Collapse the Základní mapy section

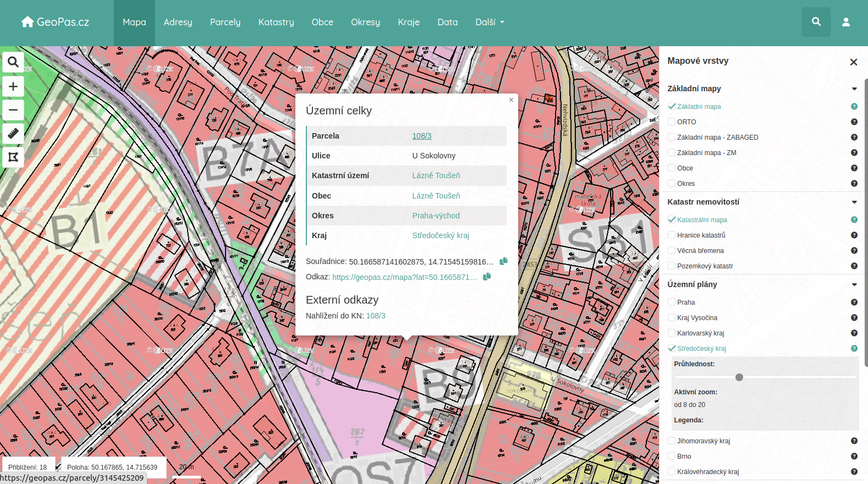pyautogui.click(x=854, y=89)
